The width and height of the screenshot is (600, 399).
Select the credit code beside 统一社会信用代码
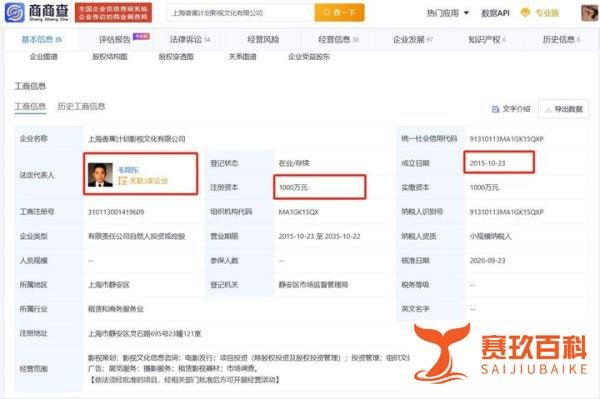coord(507,139)
